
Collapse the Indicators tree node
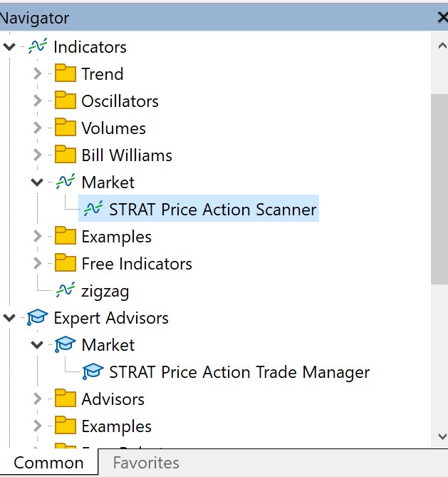(x=10, y=47)
